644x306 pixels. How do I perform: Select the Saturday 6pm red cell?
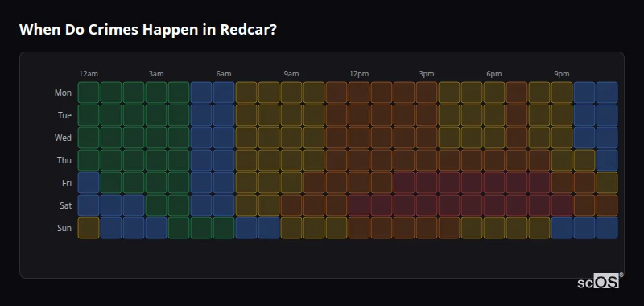click(x=494, y=205)
